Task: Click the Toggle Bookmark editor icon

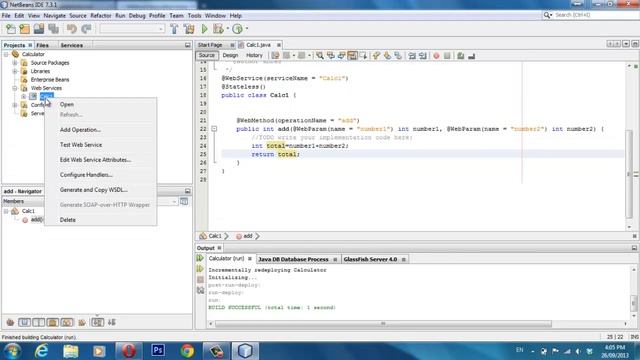Action: [398, 56]
